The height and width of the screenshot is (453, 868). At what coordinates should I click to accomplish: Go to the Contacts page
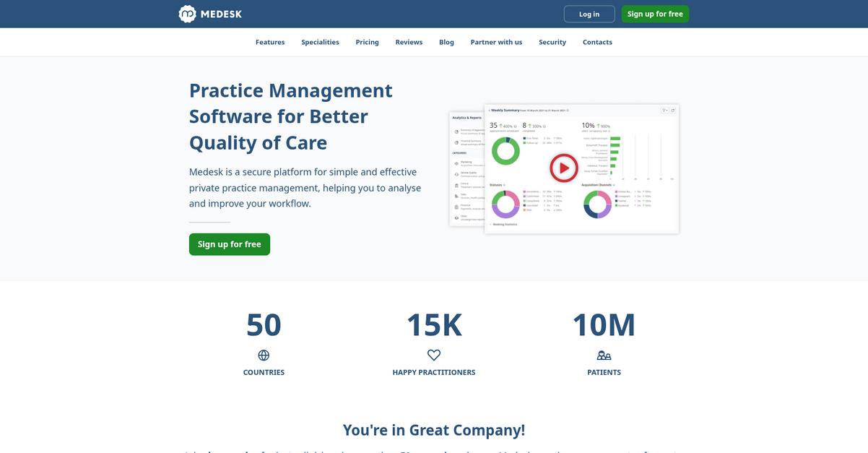pyautogui.click(x=597, y=42)
